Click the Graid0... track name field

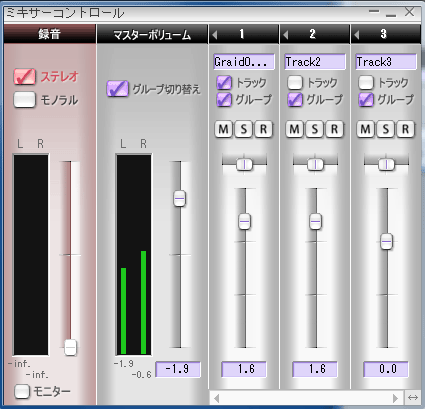click(x=244, y=62)
